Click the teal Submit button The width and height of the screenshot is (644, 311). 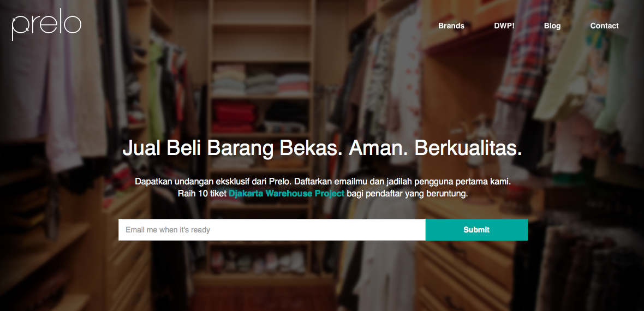(476, 230)
